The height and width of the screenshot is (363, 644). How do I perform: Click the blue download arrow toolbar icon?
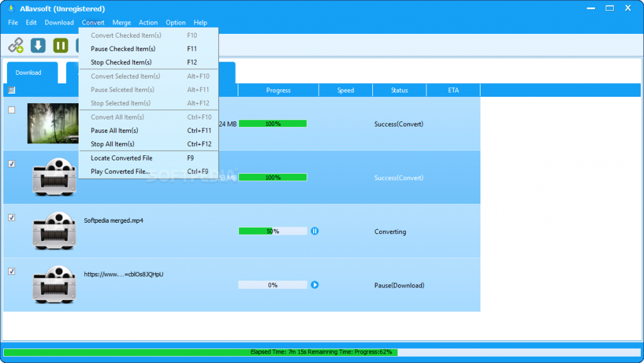(38, 45)
